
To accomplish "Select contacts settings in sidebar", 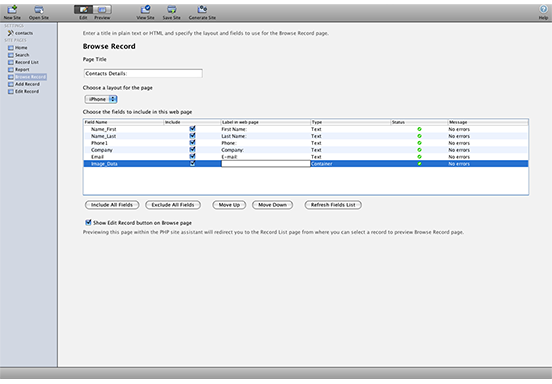I will click(x=20, y=33).
